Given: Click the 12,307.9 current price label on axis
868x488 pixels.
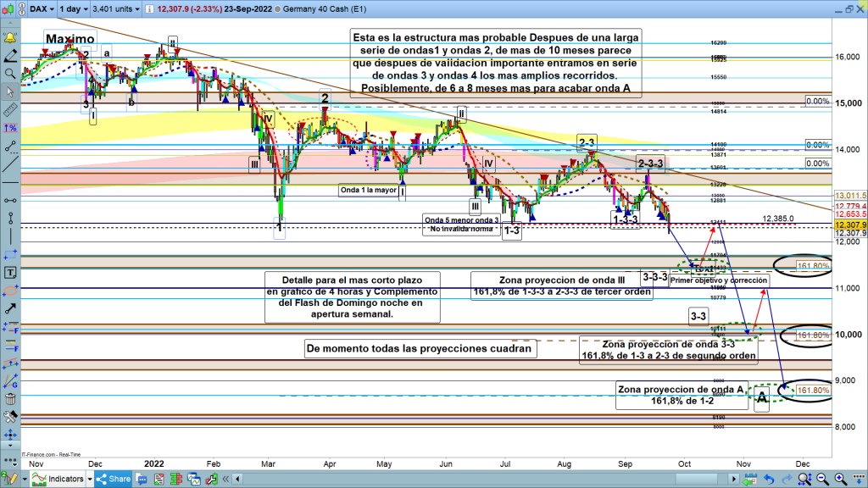Looking at the screenshot, I should pyautogui.click(x=850, y=225).
